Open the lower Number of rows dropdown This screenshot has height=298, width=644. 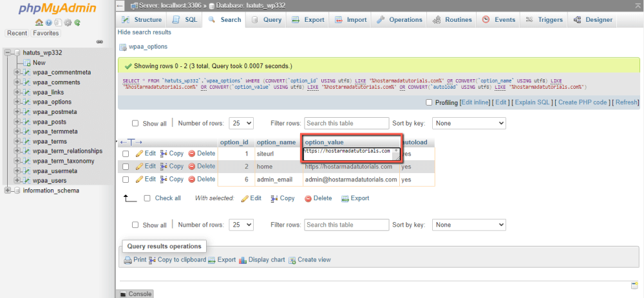[242, 225]
